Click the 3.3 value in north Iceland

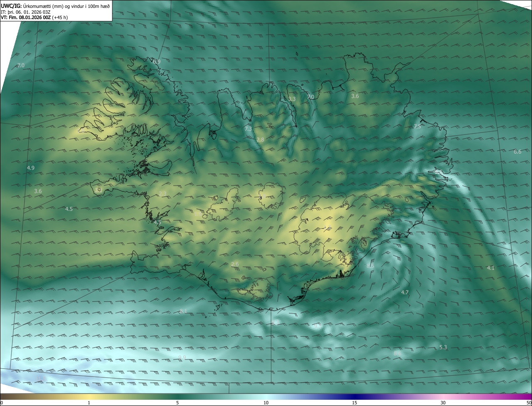point(292,99)
